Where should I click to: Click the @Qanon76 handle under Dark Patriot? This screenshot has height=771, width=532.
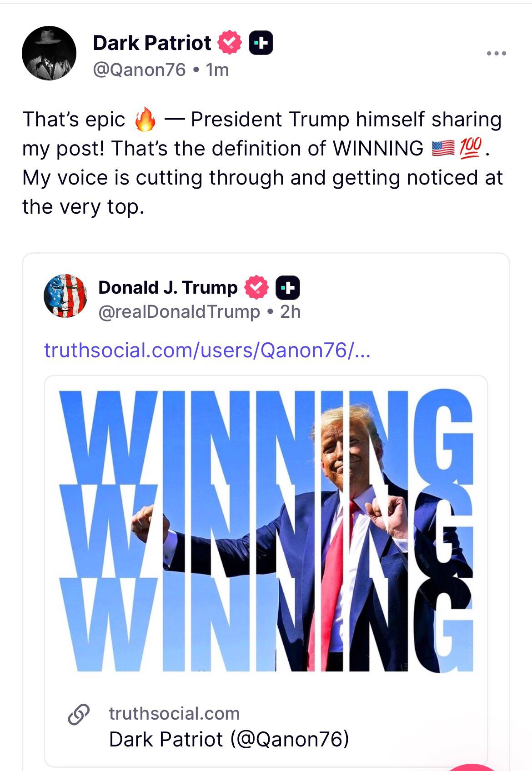(140, 70)
